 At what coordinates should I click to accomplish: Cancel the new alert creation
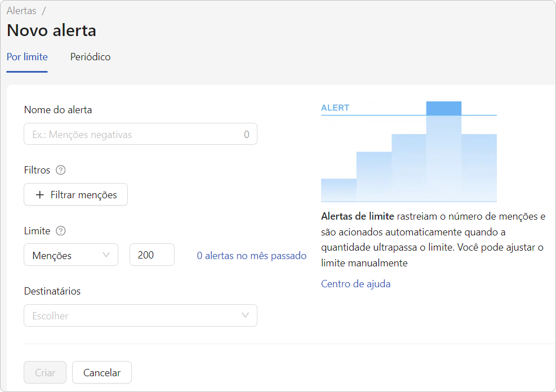102,372
